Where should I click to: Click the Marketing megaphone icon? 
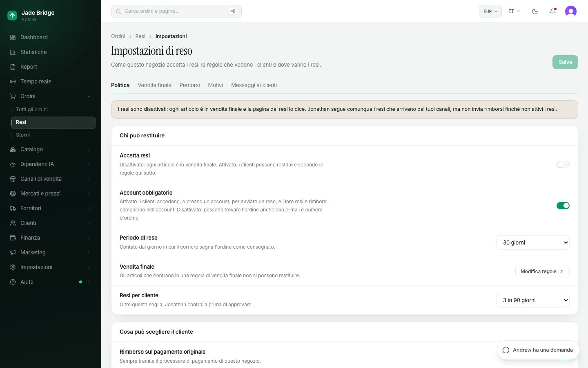[13, 252]
